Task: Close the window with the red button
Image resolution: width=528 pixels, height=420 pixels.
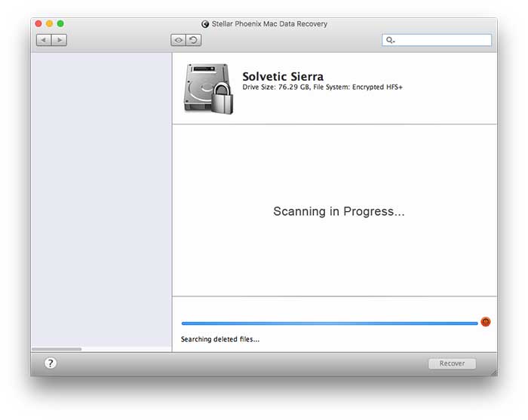Action: tap(38, 23)
